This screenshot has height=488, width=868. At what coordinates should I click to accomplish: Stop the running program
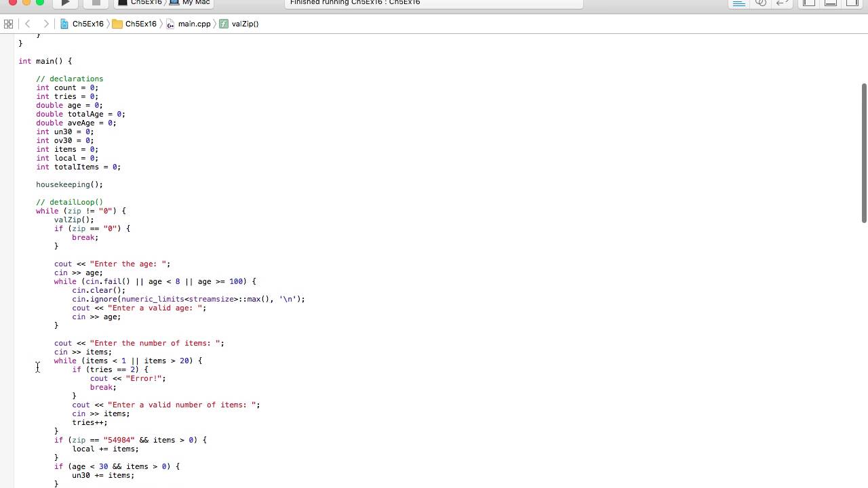tap(96, 3)
